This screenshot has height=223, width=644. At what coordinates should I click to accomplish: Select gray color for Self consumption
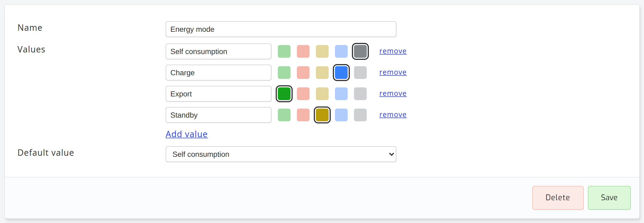click(360, 51)
